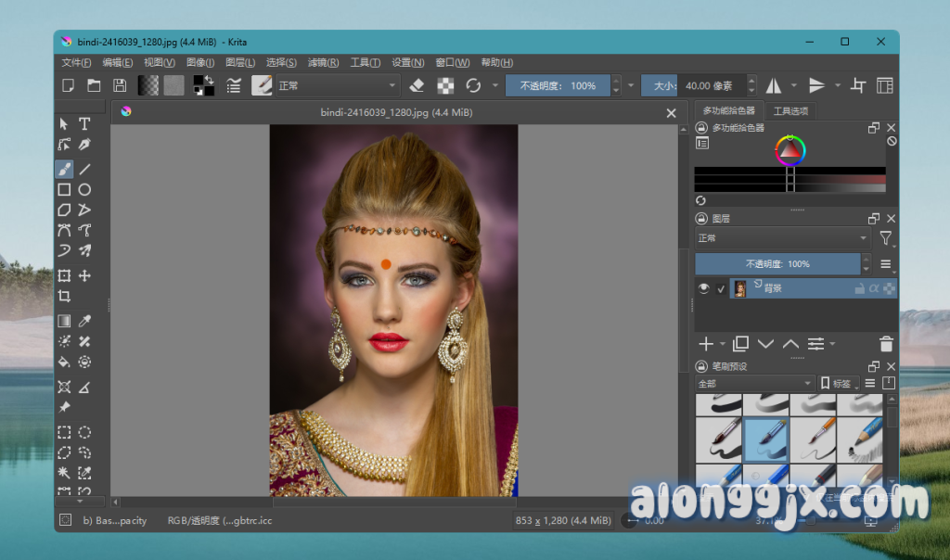Select the Color sampler eyedropper tool

[84, 321]
